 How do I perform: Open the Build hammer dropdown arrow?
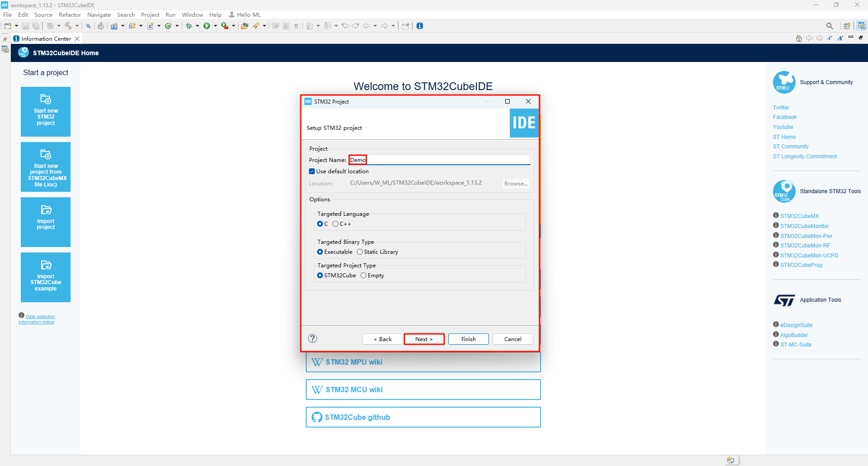pyautogui.click(x=77, y=26)
